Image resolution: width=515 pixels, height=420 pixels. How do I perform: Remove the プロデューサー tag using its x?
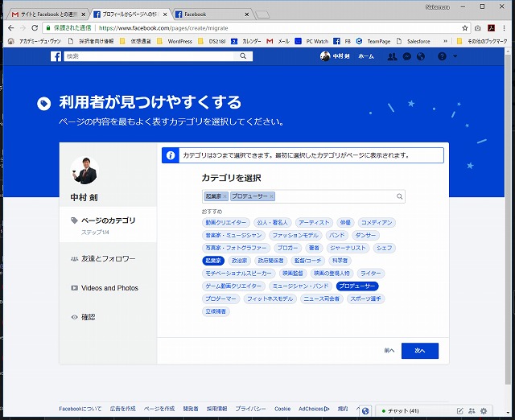coord(272,196)
